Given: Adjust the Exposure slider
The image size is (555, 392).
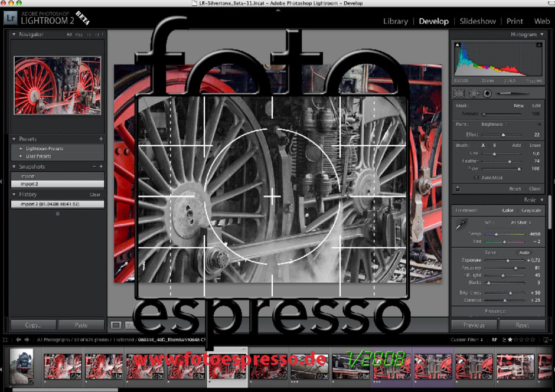Looking at the screenshot, I should click(508, 260).
